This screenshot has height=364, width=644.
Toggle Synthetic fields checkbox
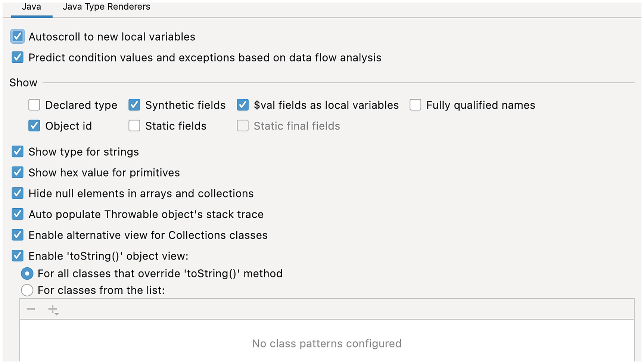(134, 105)
